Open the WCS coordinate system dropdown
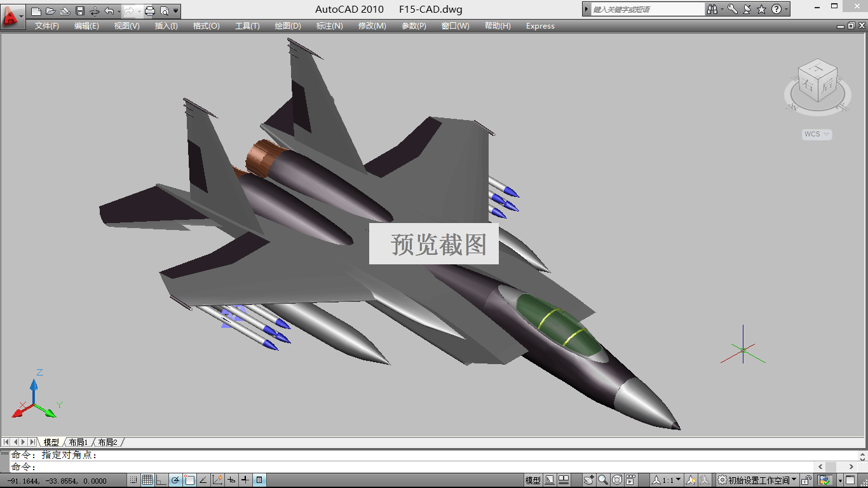868x488 pixels. coord(817,134)
